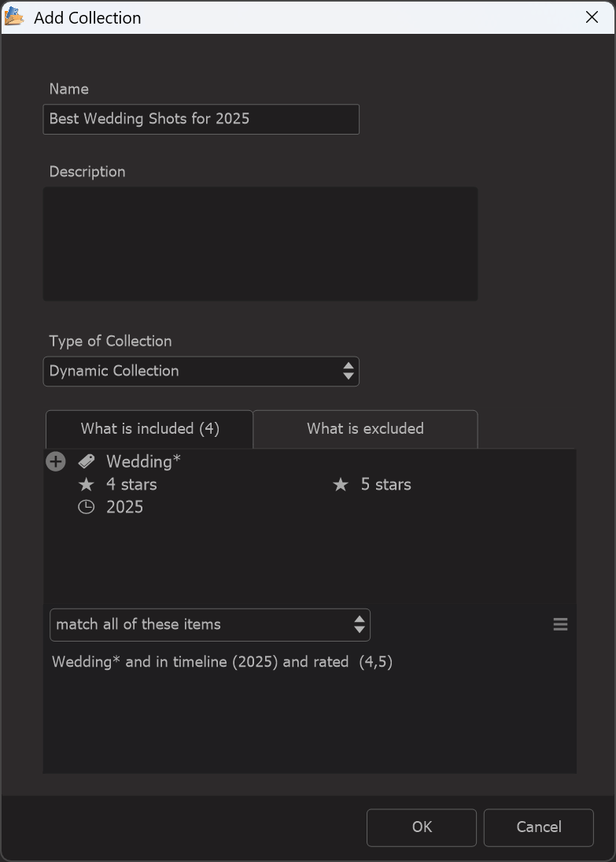Click the star icon next to 4 stars
Screen dimensions: 616x862
point(87,484)
